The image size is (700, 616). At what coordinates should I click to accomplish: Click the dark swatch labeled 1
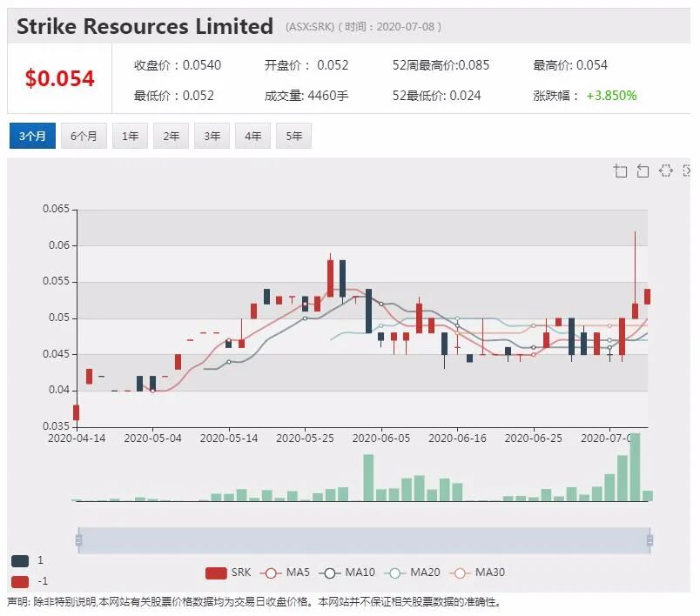click(x=20, y=560)
